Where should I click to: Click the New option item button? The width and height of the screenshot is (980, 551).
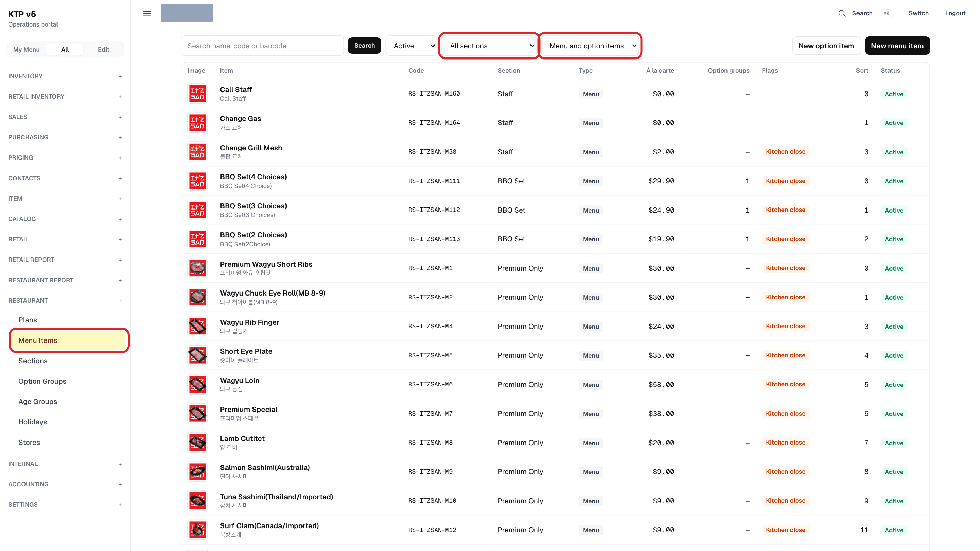pyautogui.click(x=826, y=46)
